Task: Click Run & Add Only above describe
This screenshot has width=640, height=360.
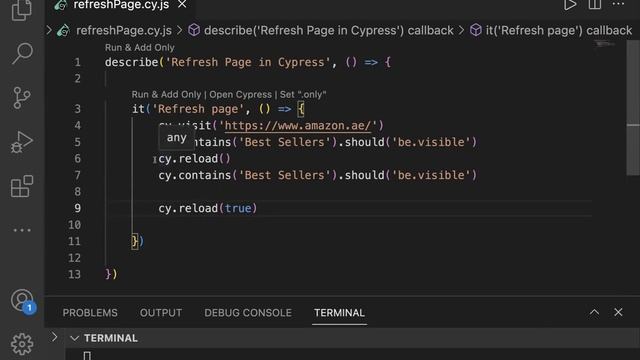Action: point(140,47)
